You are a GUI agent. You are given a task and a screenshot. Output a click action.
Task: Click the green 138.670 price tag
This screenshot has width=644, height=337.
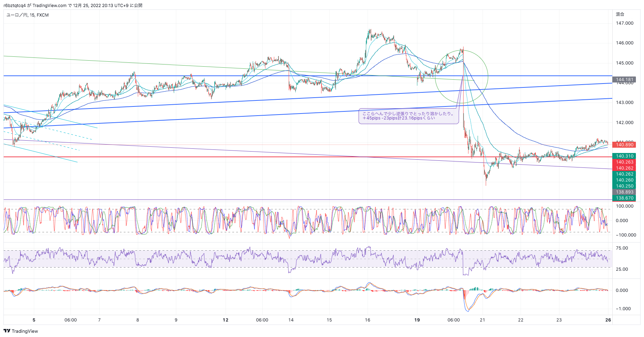click(624, 198)
